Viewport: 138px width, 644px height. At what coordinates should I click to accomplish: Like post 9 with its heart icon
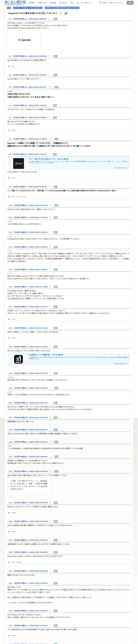[49, 187]
